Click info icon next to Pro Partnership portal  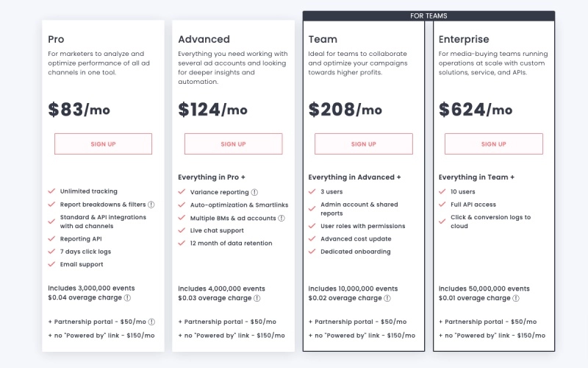coord(151,322)
